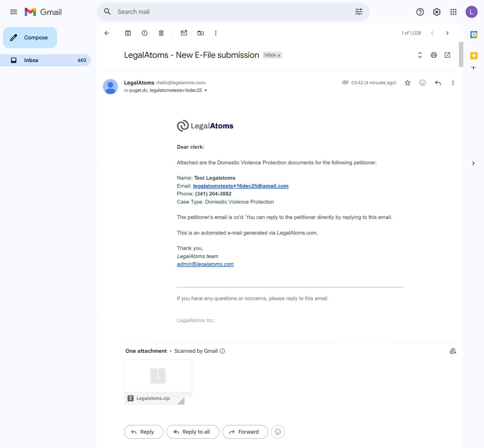Archive this email using toolbar icon

coord(128,33)
